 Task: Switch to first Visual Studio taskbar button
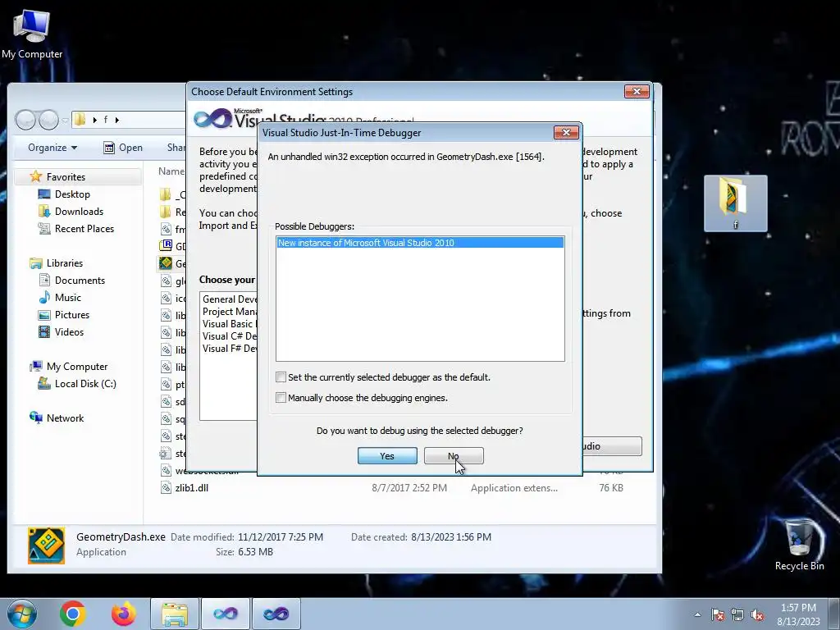(x=226, y=614)
